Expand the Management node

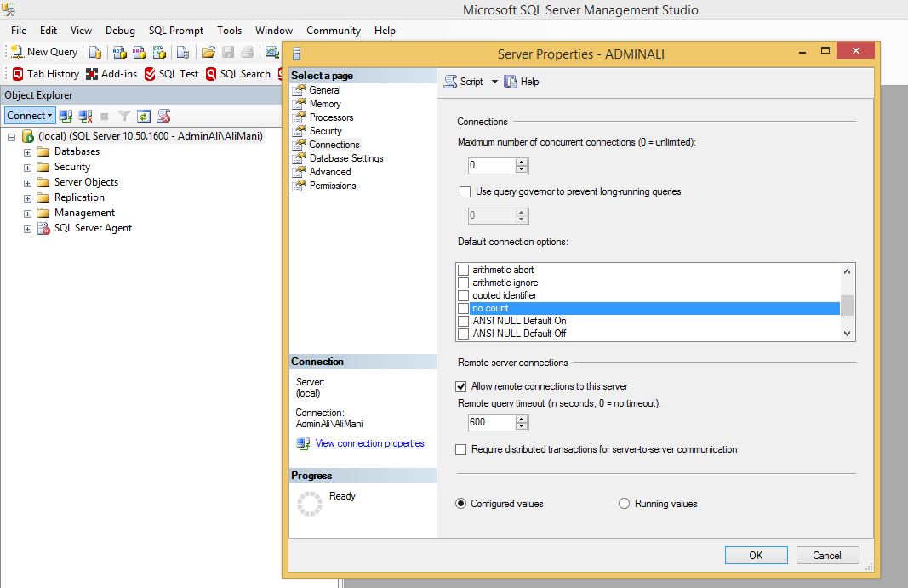tap(27, 214)
